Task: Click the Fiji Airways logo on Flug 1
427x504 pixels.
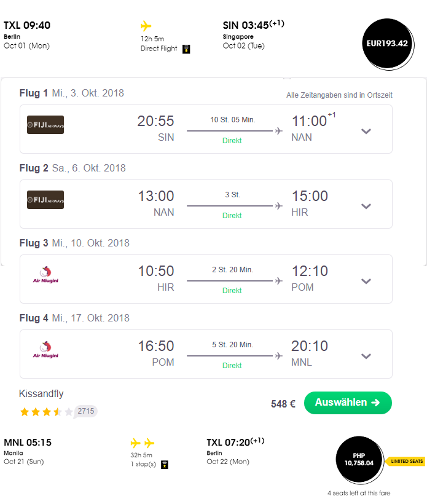Action: [x=45, y=125]
